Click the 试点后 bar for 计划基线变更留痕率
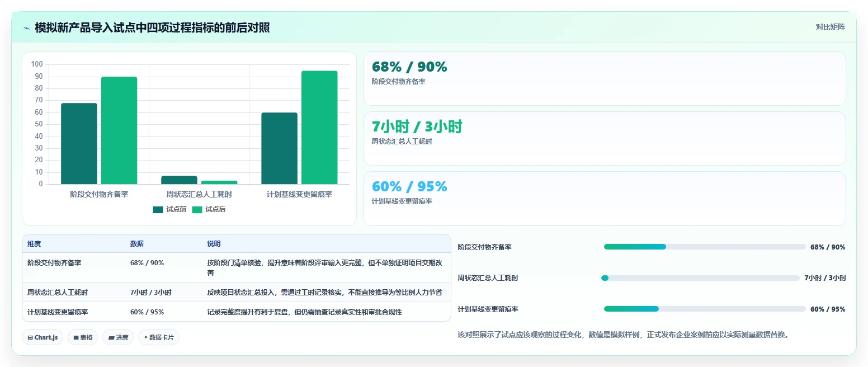868x367 pixels. [x=319, y=128]
